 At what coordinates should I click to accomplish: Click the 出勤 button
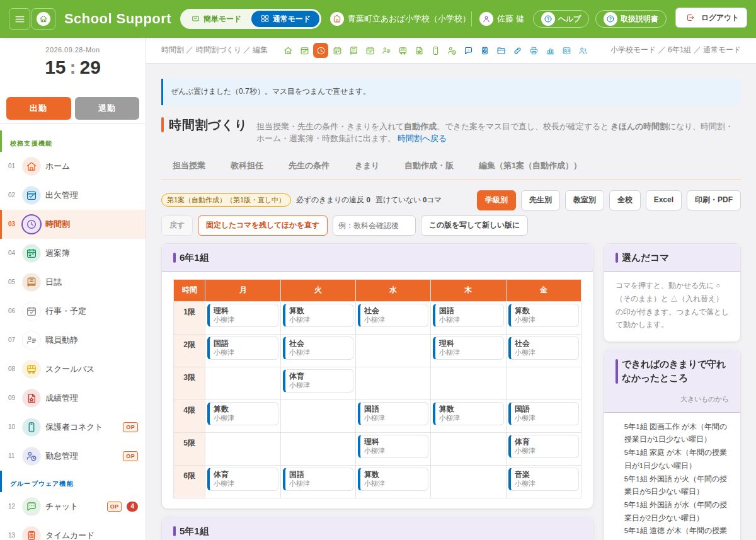[x=38, y=108]
